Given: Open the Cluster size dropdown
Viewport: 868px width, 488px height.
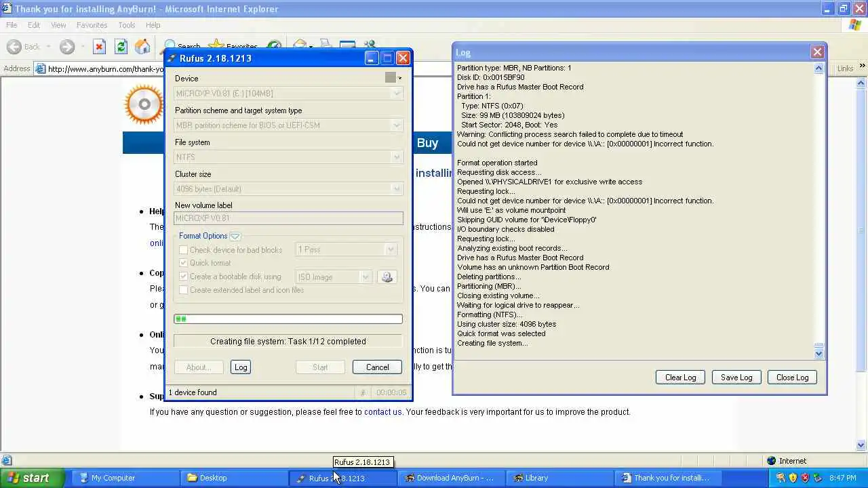Looking at the screenshot, I should [289, 189].
